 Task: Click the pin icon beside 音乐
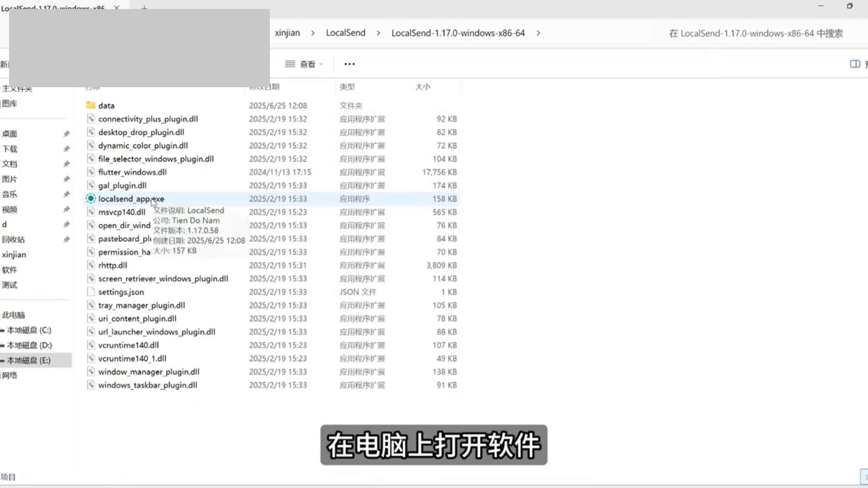66,194
